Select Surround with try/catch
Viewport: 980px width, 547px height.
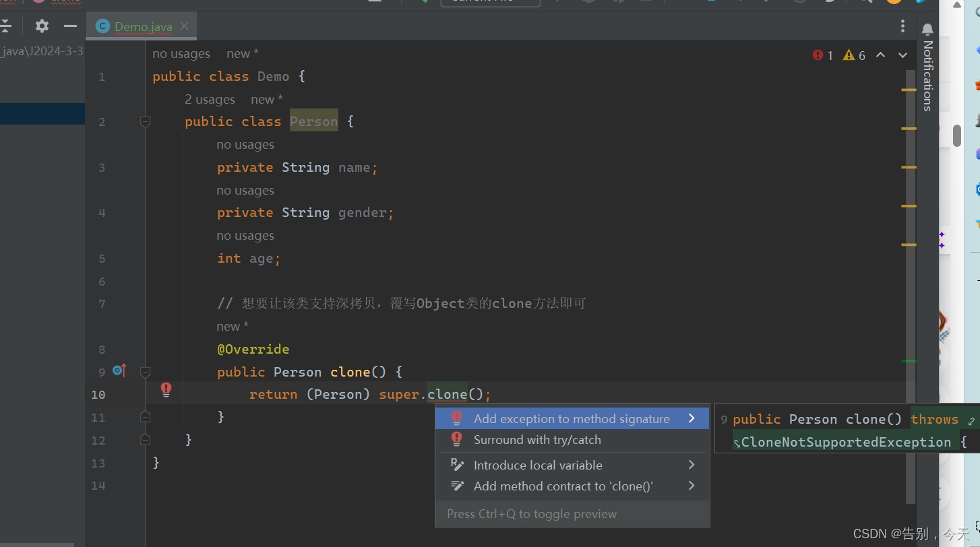pos(537,440)
